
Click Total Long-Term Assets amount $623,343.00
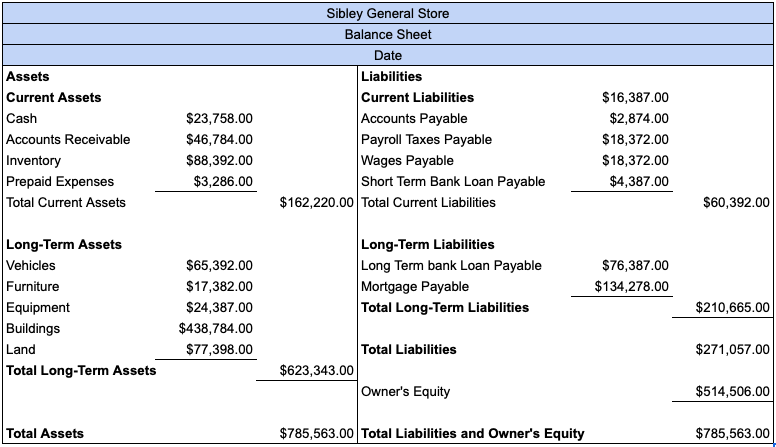click(319, 370)
